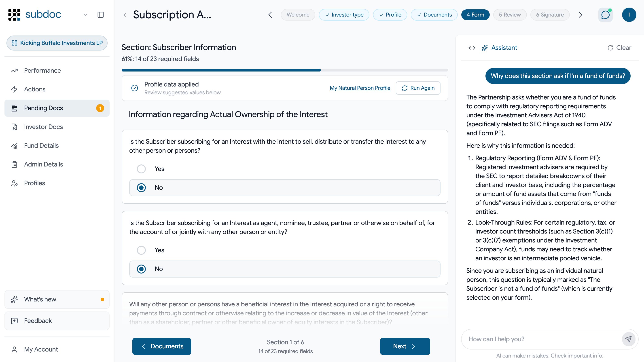Screen dimensions: 644x362
Task: Open the user avatar menu
Action: pos(629,15)
